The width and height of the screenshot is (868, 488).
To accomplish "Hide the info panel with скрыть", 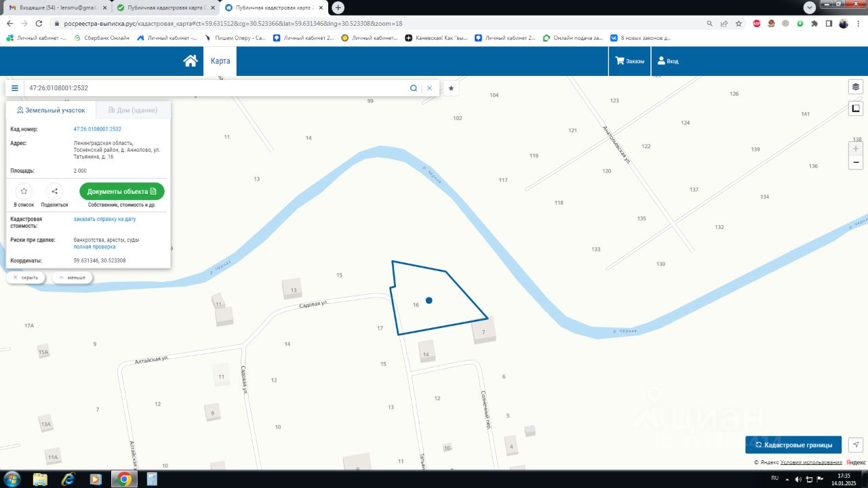I will click(x=26, y=277).
